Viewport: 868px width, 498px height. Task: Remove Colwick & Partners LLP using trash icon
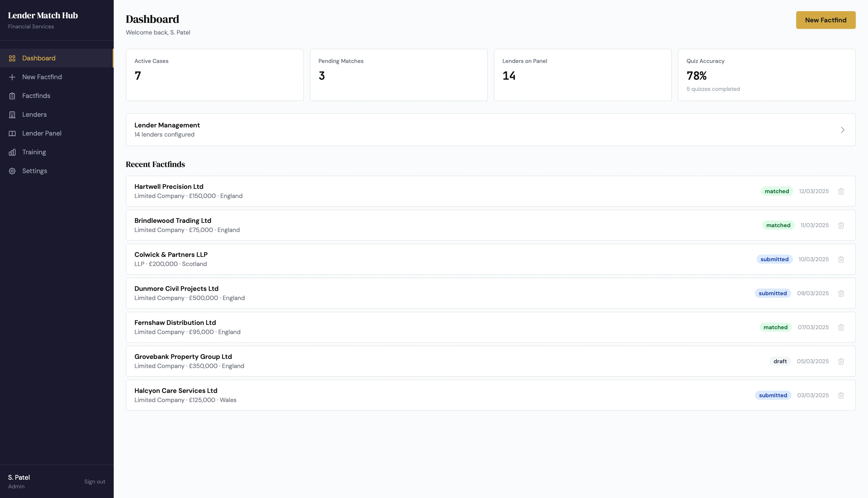pos(842,259)
